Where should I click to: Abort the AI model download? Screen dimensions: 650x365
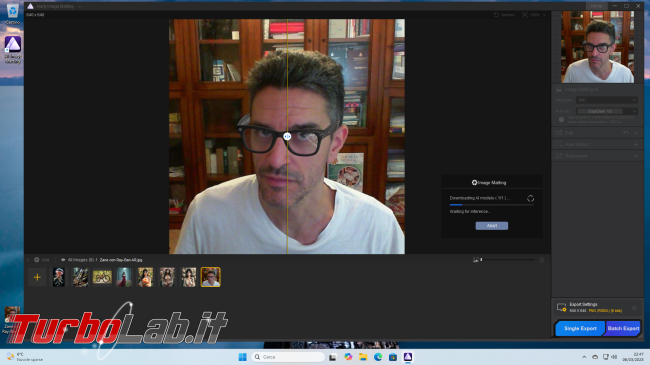492,226
